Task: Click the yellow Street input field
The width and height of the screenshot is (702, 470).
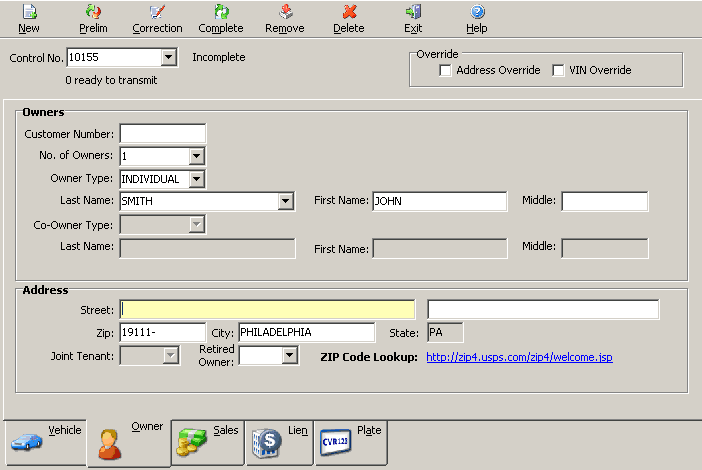Action: 267,309
